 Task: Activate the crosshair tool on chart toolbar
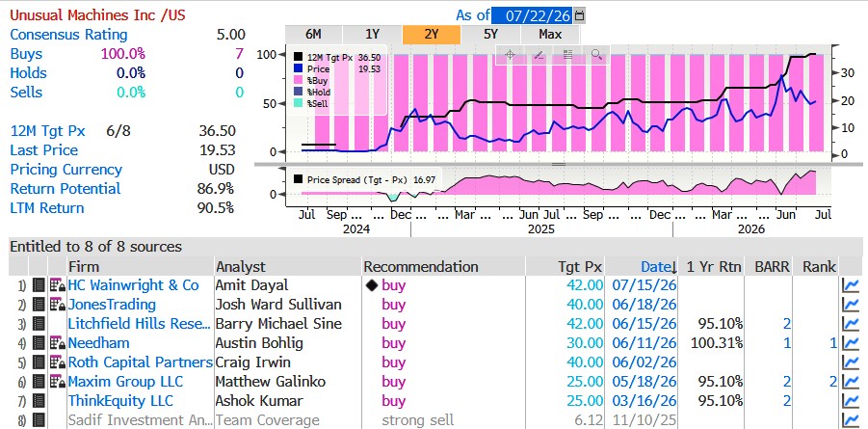pyautogui.click(x=510, y=54)
